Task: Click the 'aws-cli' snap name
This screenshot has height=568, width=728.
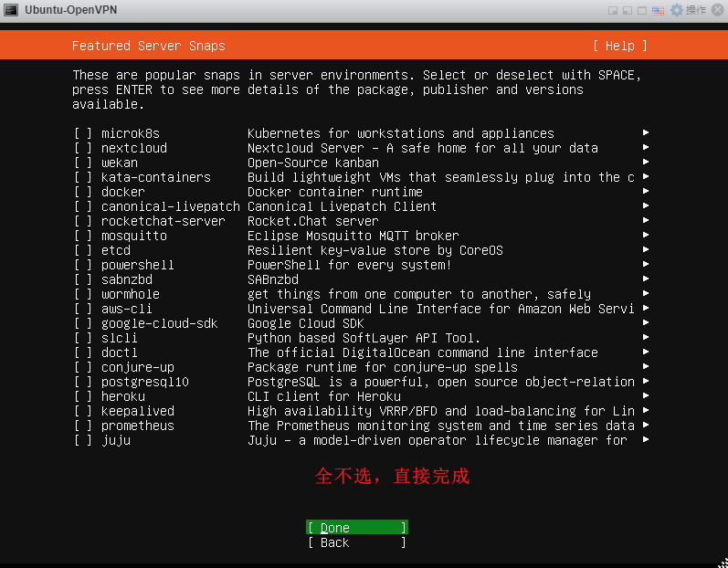Action: (127, 309)
